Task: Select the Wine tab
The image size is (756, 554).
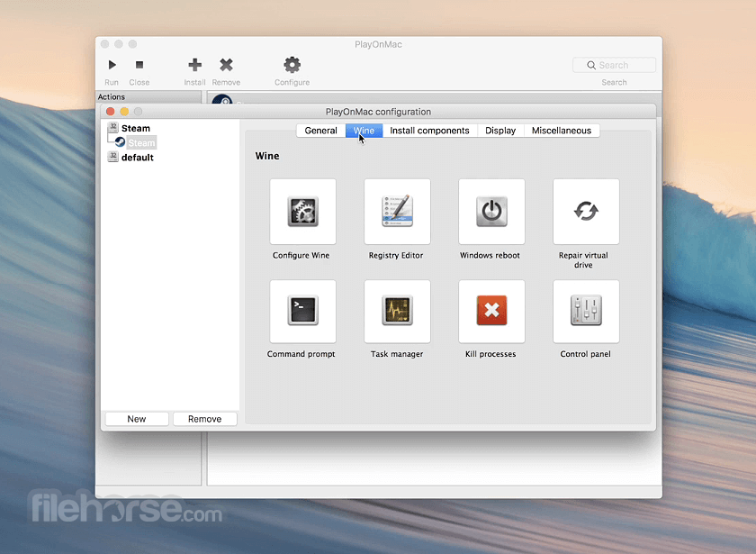Action: tap(364, 131)
